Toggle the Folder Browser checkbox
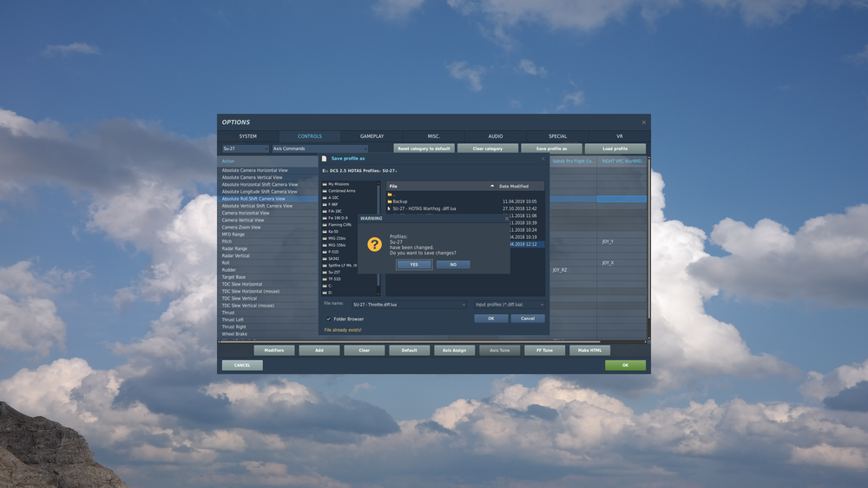This screenshot has height=488, width=868. click(328, 319)
